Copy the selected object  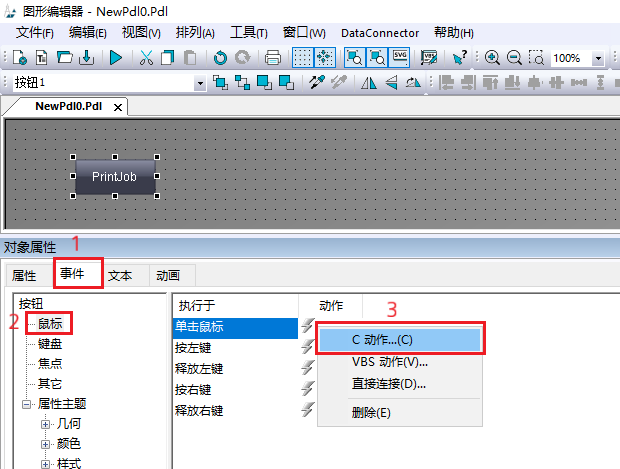tap(168, 58)
